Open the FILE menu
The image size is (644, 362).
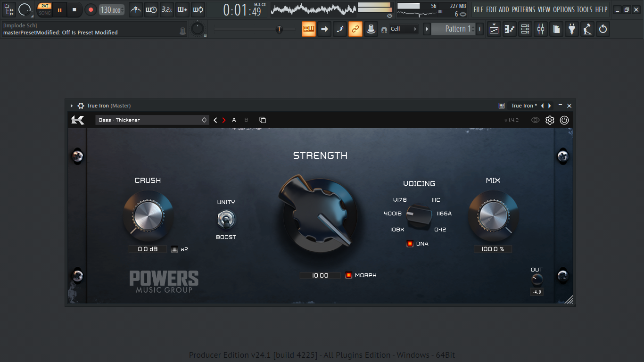(x=479, y=9)
